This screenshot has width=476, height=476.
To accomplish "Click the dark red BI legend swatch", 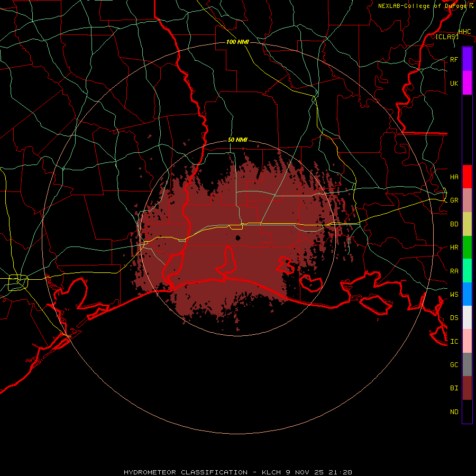I will [467, 388].
